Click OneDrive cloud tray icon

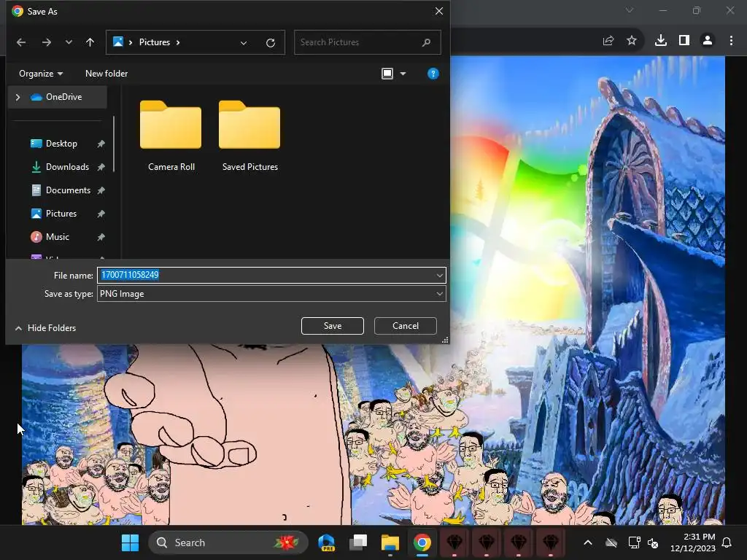click(612, 542)
